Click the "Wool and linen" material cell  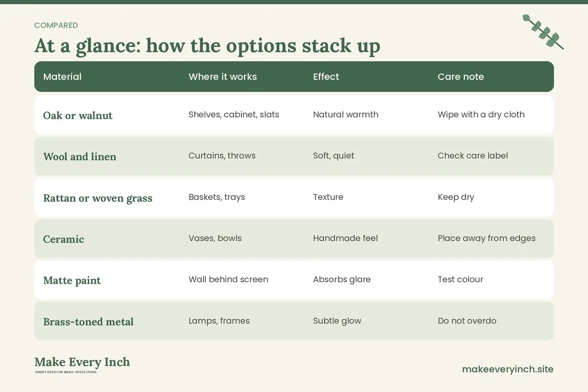pyautogui.click(x=80, y=157)
